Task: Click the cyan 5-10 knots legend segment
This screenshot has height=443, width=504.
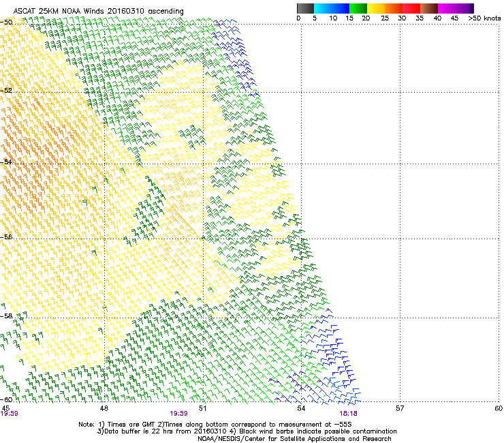Action: (x=323, y=8)
